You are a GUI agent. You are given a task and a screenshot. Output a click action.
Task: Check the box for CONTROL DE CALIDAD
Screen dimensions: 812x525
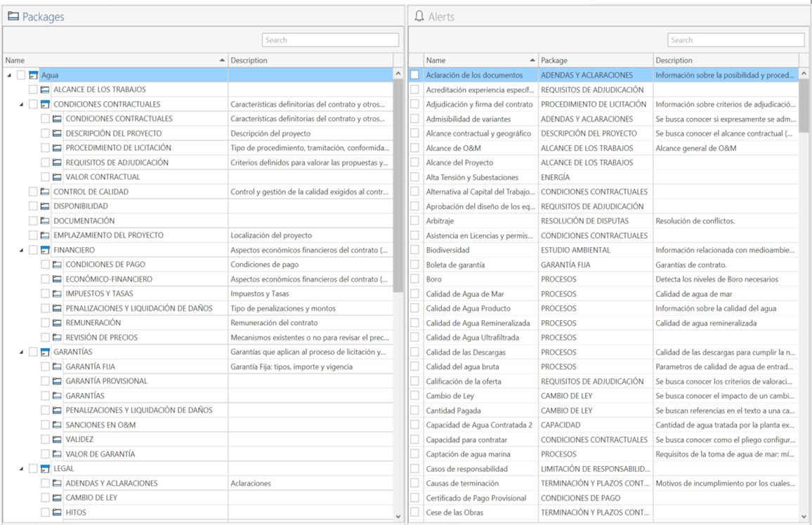[33, 192]
